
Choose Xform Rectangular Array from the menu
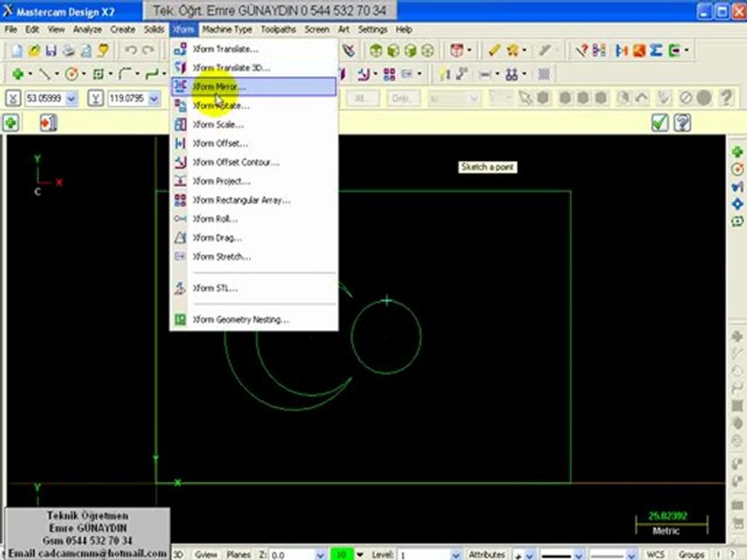click(254, 200)
